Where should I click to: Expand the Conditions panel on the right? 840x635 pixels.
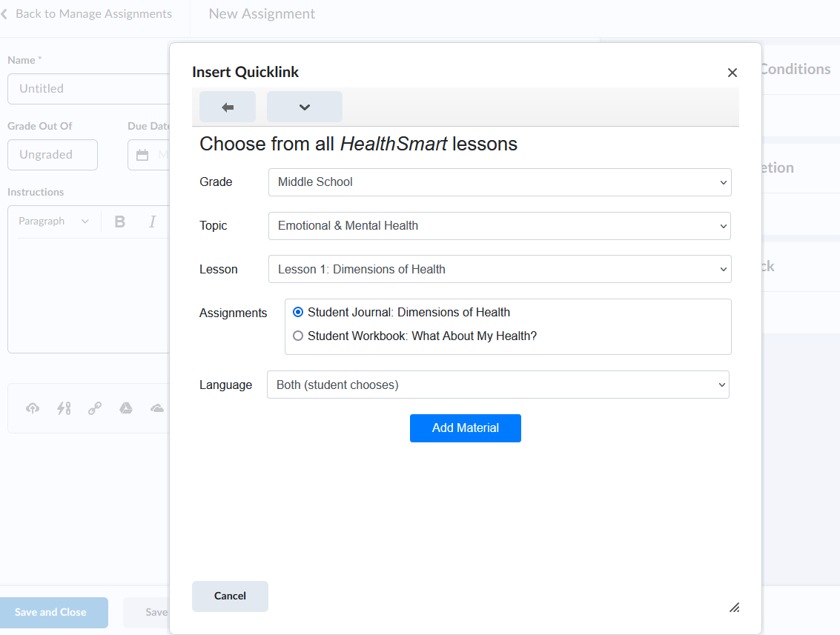(795, 68)
